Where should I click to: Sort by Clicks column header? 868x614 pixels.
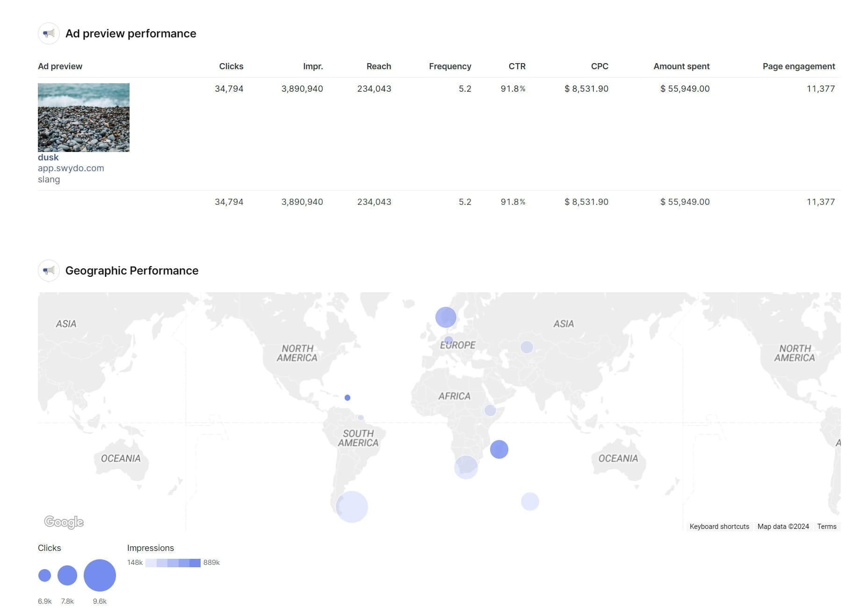[x=231, y=66]
